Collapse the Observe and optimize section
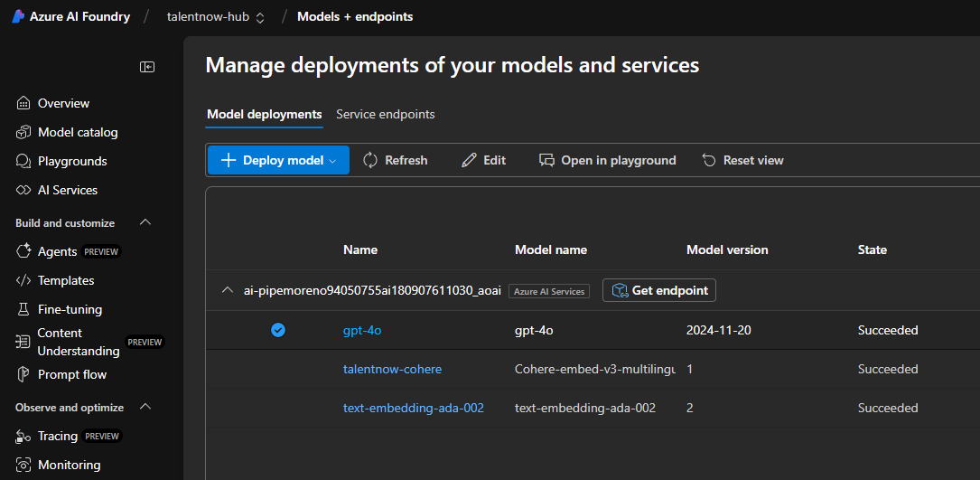This screenshot has width=980, height=480. [145, 408]
